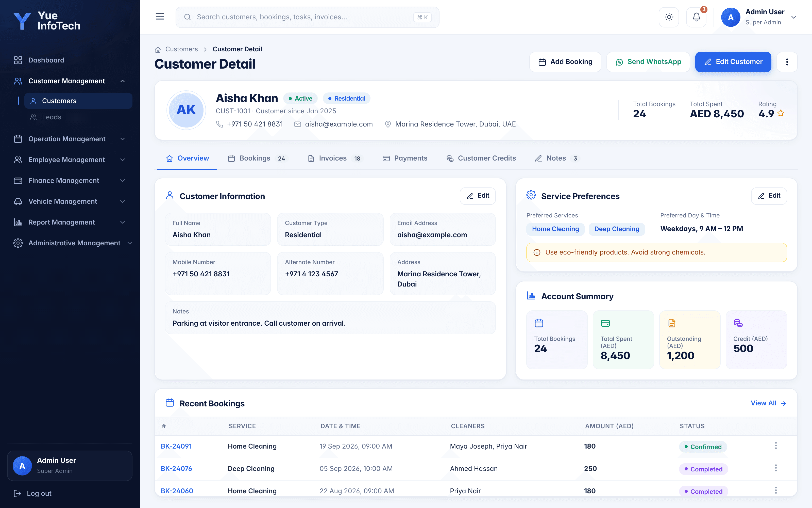Click the home icon in the breadcrumb
This screenshot has width=812, height=508.
point(158,49)
